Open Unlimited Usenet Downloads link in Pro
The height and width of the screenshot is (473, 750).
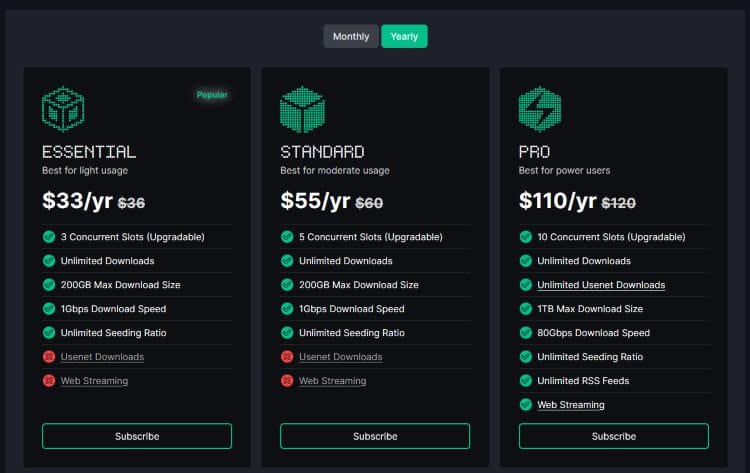(601, 285)
